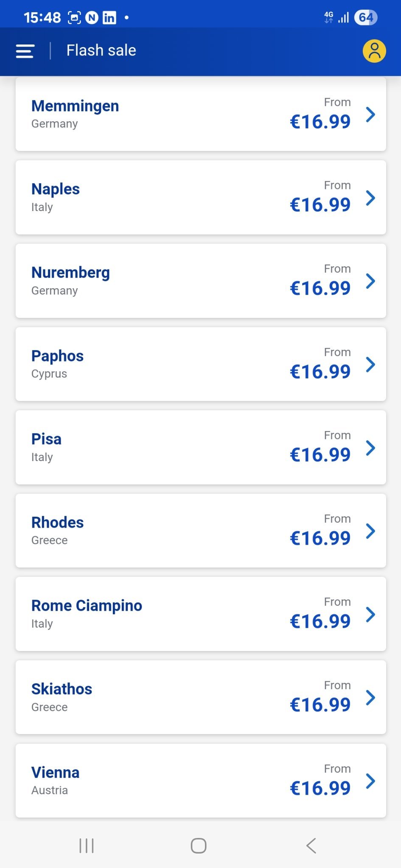
Task: Tap the battery indicator showing 64
Action: pos(365,18)
